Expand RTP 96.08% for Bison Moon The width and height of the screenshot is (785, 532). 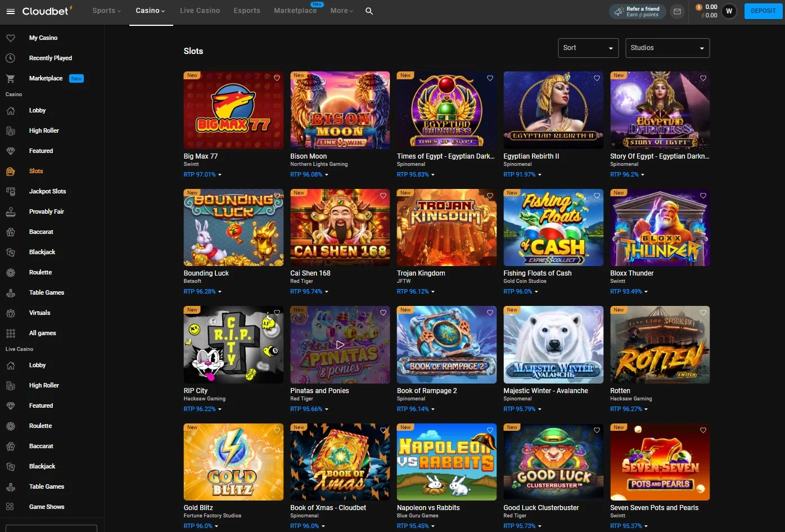click(309, 174)
